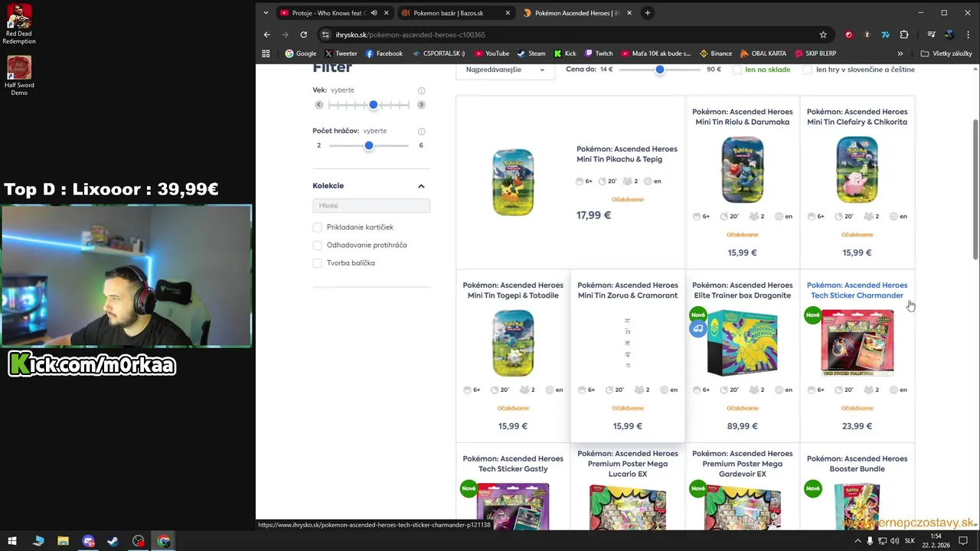Collapse the Kolekcie filter section
Screen dimensions: 980x551
tap(421, 186)
